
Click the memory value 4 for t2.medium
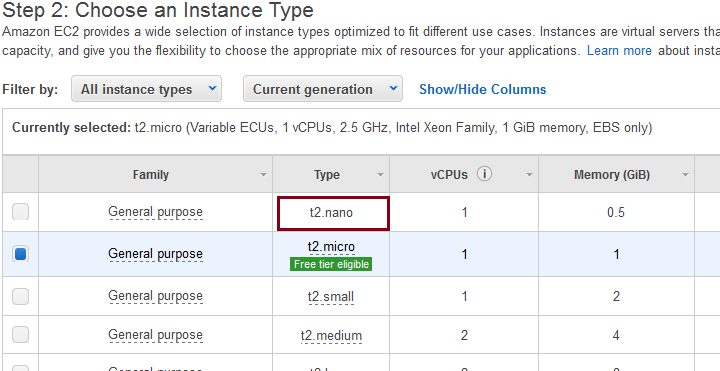[x=616, y=336]
